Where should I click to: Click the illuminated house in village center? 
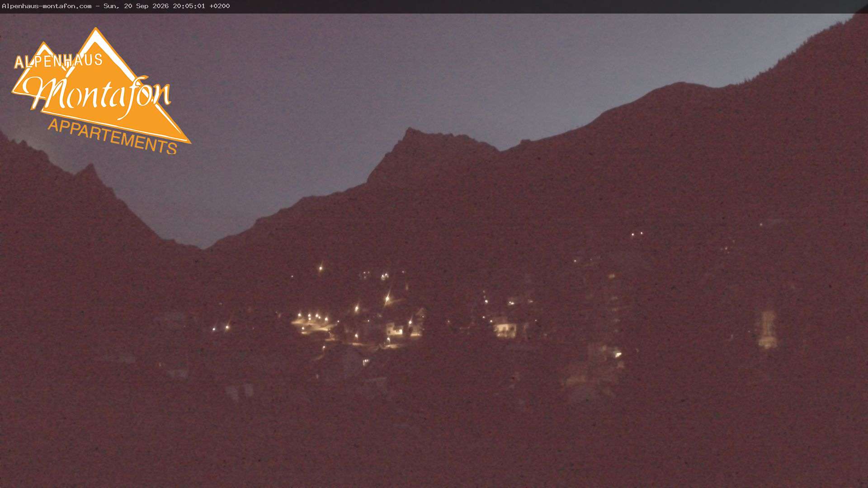(x=395, y=329)
